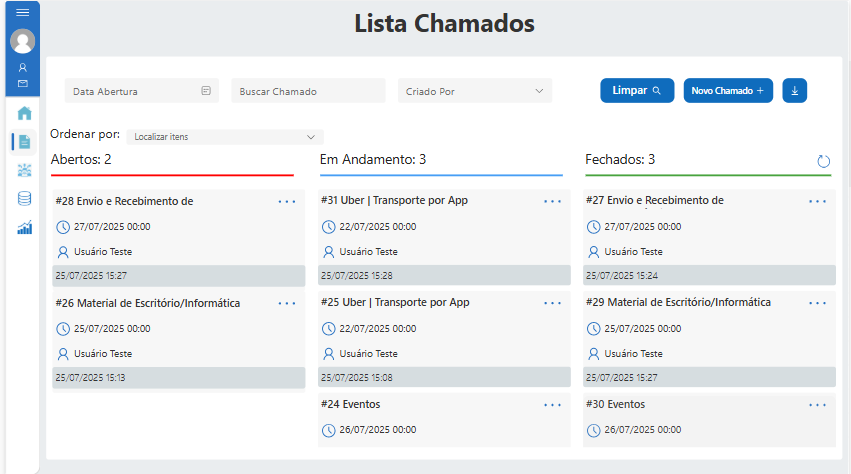Open calendar icon in Data Abertura field
Viewport: 851px width, 474px height.
click(x=206, y=91)
